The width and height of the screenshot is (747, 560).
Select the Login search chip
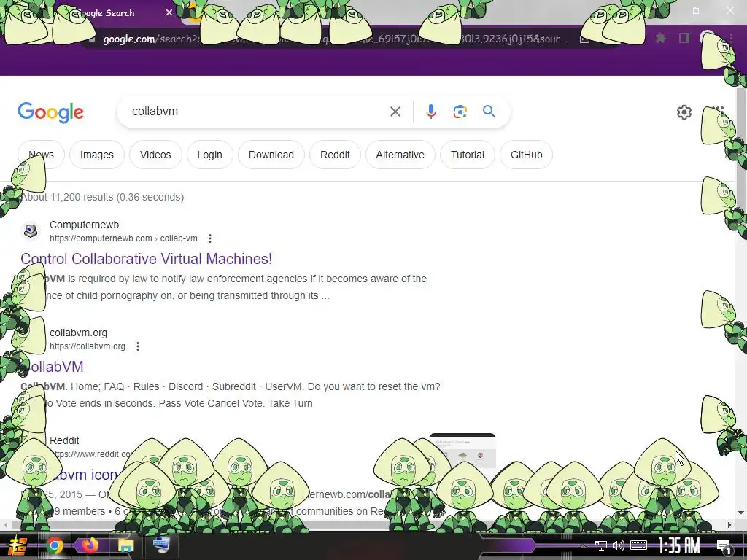pos(209,155)
